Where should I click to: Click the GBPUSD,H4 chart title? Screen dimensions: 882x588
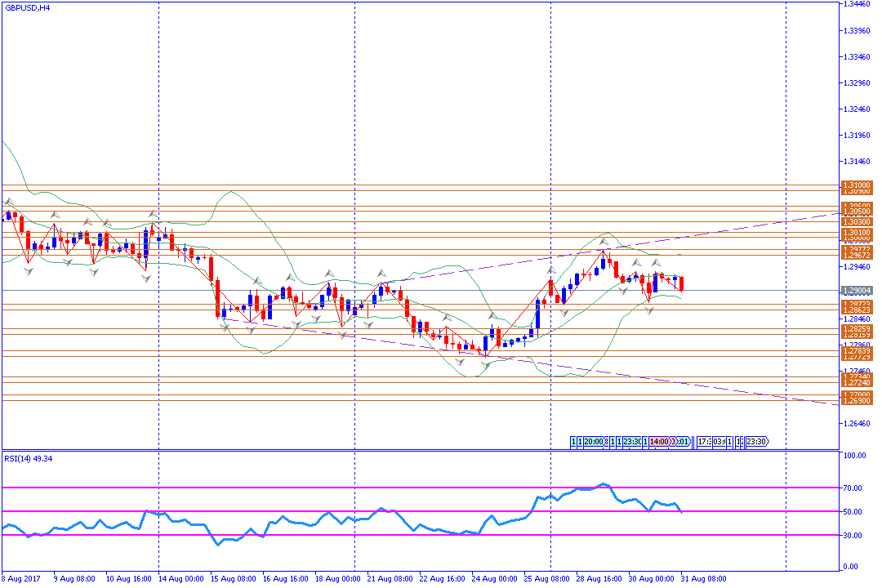pyautogui.click(x=28, y=7)
